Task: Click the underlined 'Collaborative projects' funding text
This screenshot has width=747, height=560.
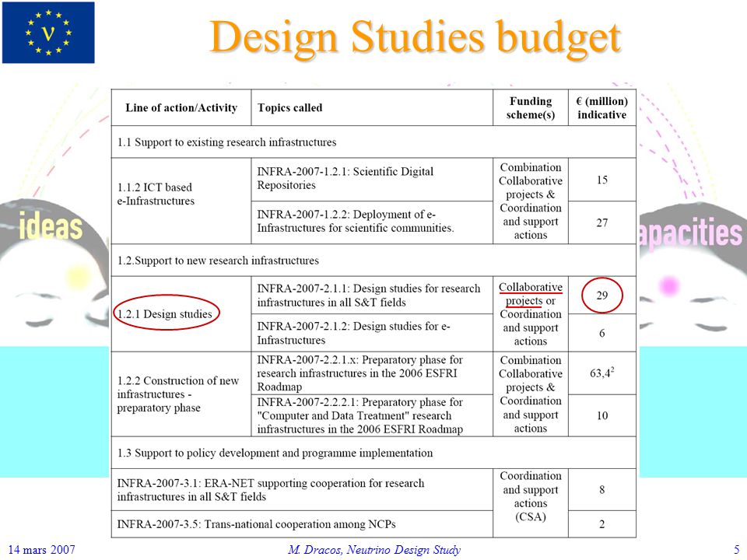Action: tap(531, 294)
